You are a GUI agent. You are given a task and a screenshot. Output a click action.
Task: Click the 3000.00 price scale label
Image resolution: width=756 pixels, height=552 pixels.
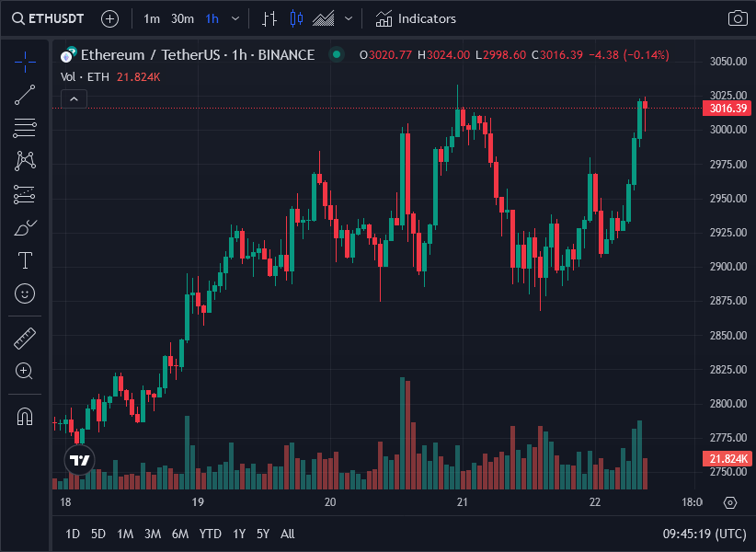point(728,130)
